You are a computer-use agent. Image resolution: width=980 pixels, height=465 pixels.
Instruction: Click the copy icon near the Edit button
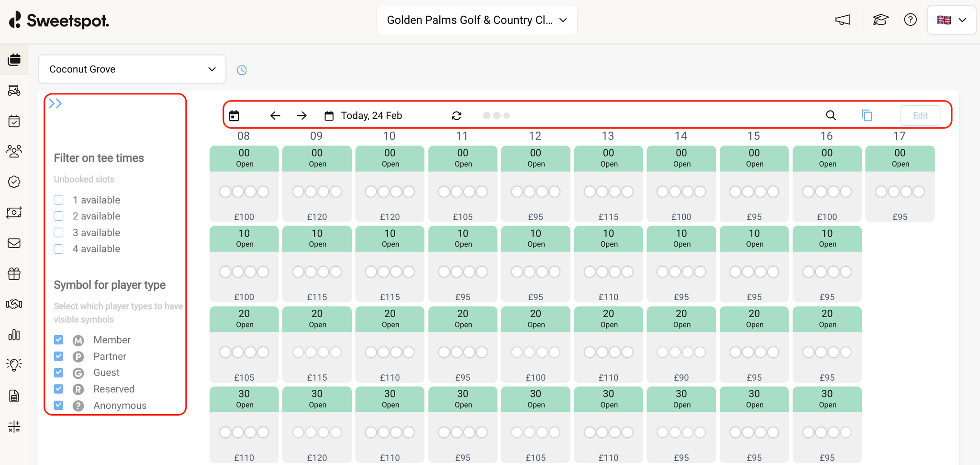coord(867,115)
